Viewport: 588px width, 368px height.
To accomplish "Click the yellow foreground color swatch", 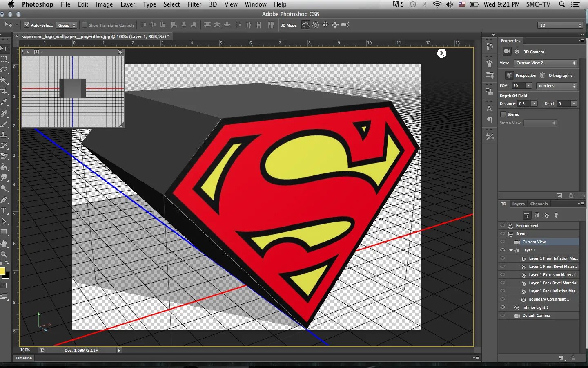I will [x=2, y=271].
